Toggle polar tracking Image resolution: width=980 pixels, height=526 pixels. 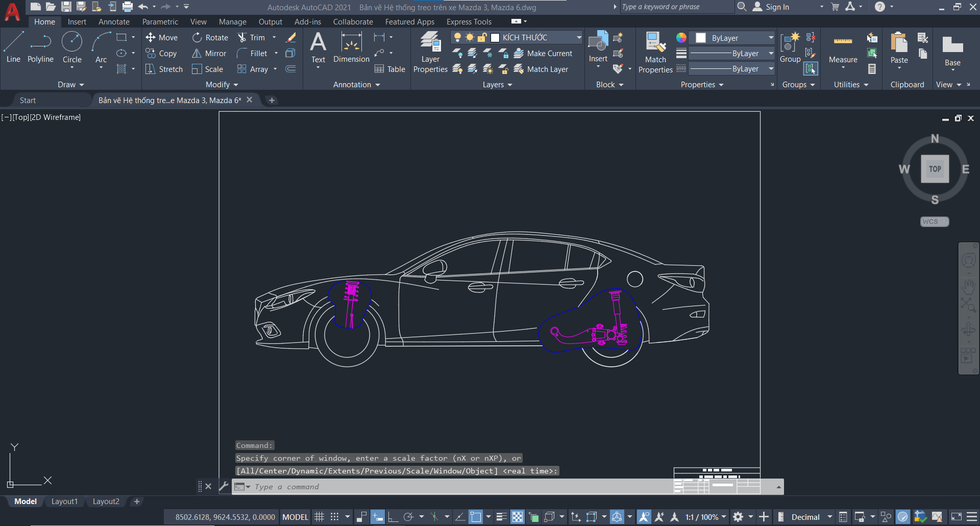pos(408,517)
